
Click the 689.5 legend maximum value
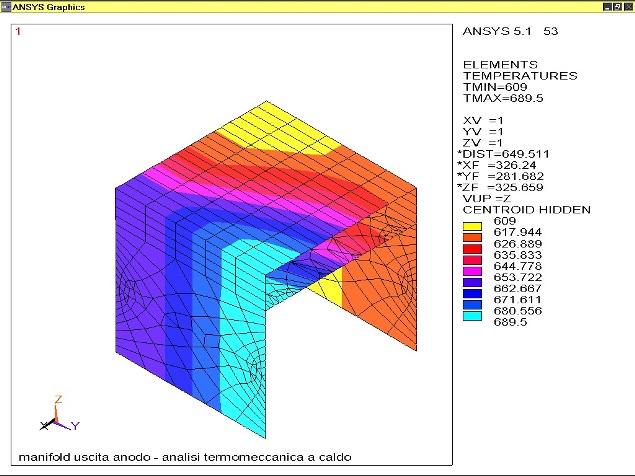[x=510, y=322]
